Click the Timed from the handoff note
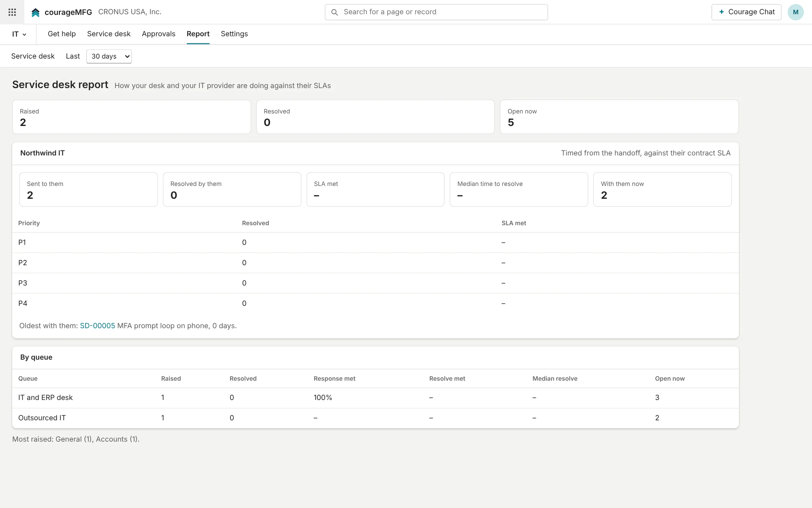This screenshot has height=508, width=812. click(x=646, y=153)
